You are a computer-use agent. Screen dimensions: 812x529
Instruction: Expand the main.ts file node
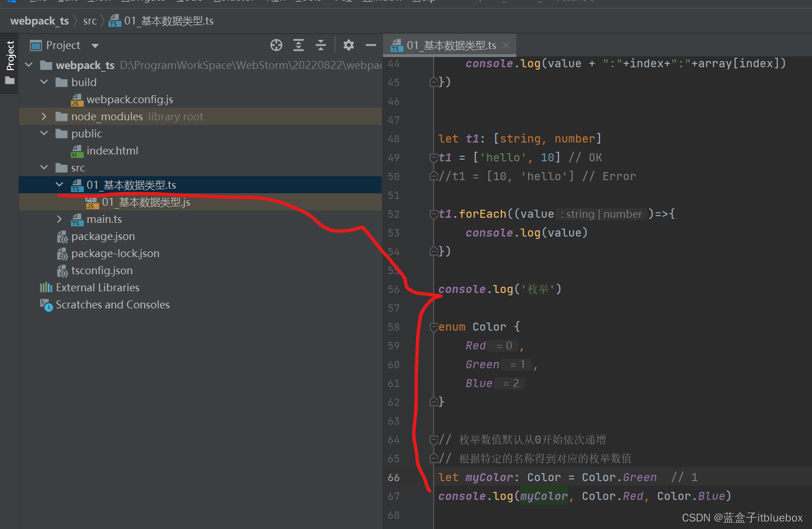pyautogui.click(x=60, y=219)
